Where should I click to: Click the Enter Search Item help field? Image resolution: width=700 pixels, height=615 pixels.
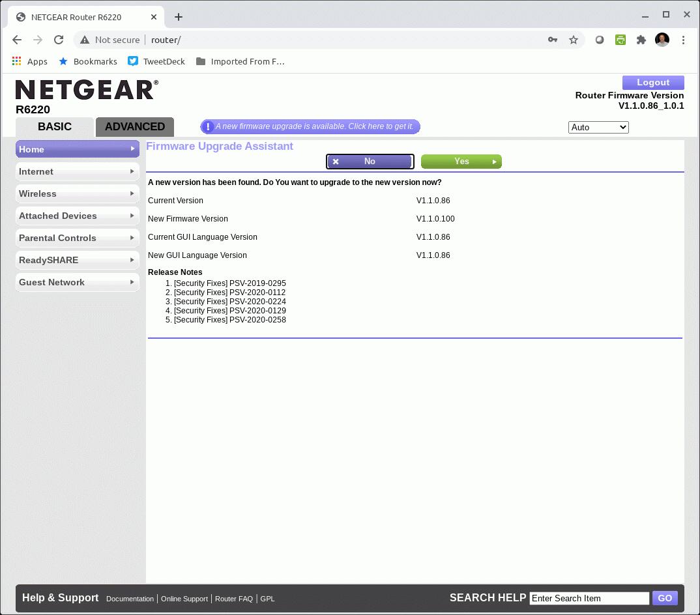[x=589, y=599]
